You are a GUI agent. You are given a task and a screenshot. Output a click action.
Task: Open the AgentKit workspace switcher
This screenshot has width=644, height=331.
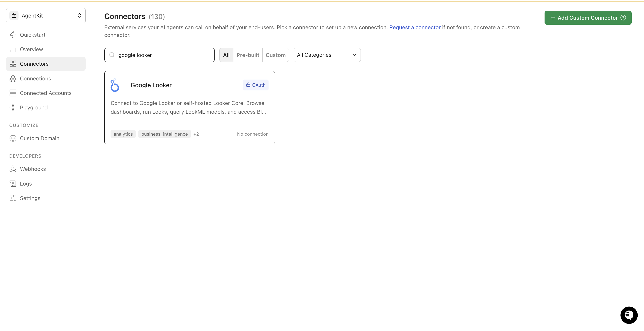(x=46, y=16)
